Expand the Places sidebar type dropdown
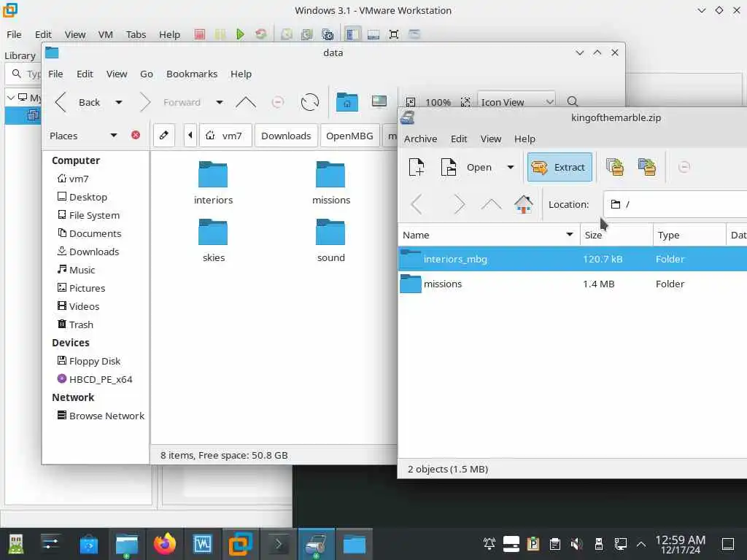This screenshot has height=560, width=747. click(x=113, y=135)
